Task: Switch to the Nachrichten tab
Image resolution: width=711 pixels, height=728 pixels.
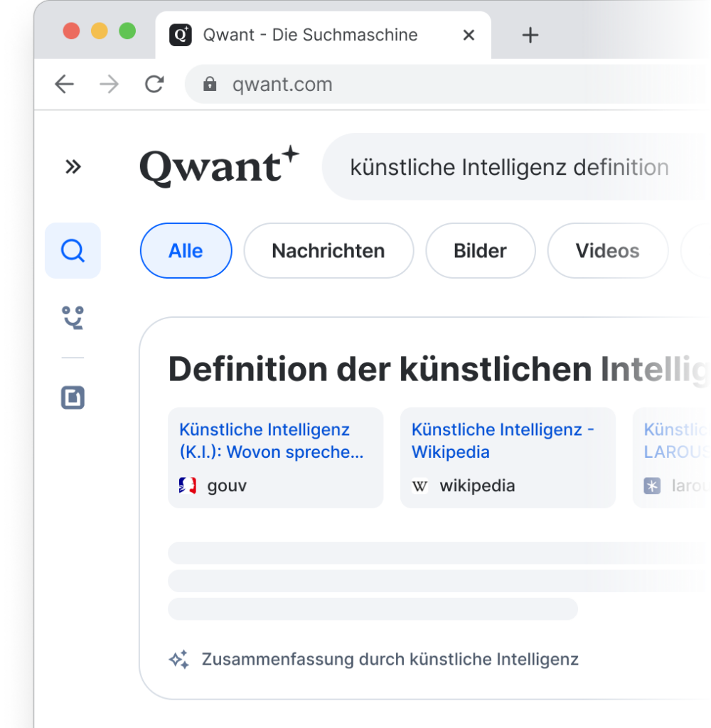Action: point(328,251)
